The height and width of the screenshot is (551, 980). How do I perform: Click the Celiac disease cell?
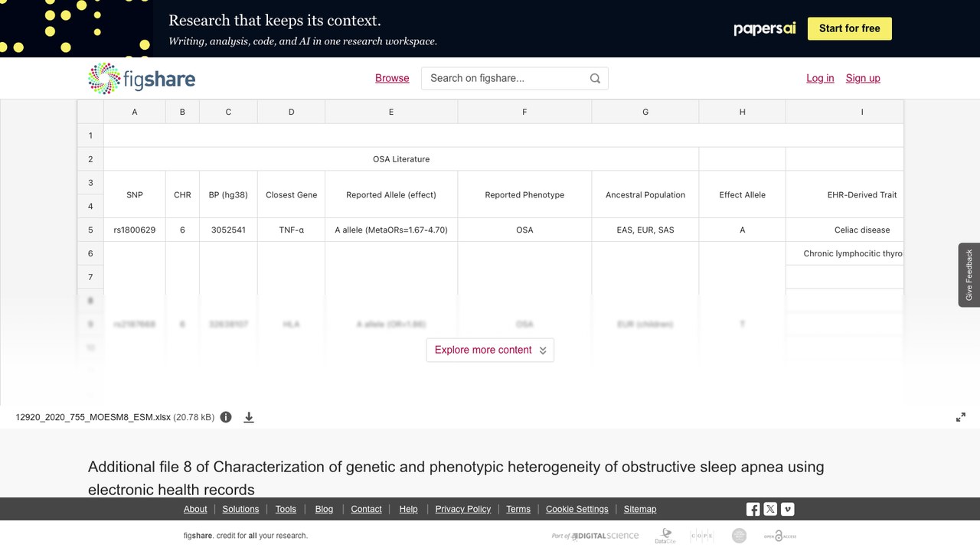(x=845, y=230)
